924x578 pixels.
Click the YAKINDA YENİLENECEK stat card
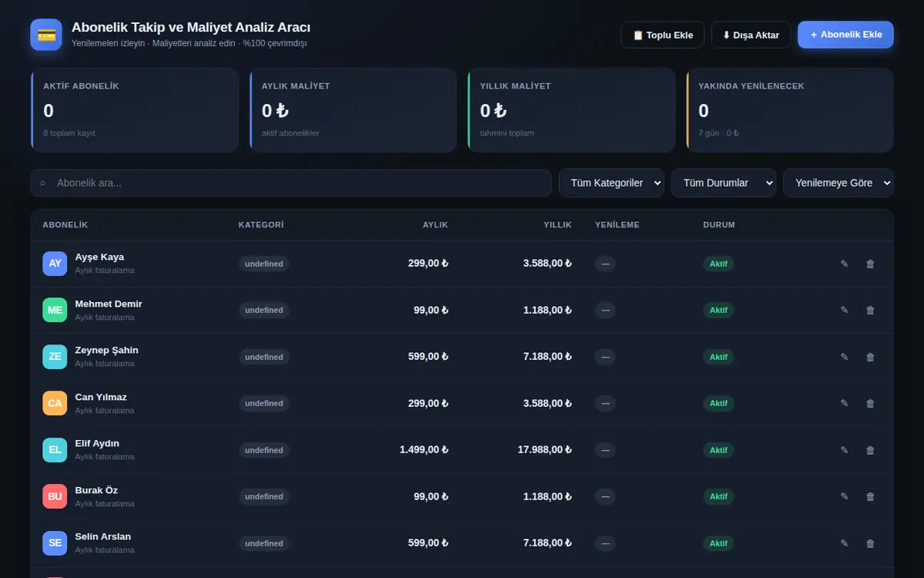pos(790,110)
